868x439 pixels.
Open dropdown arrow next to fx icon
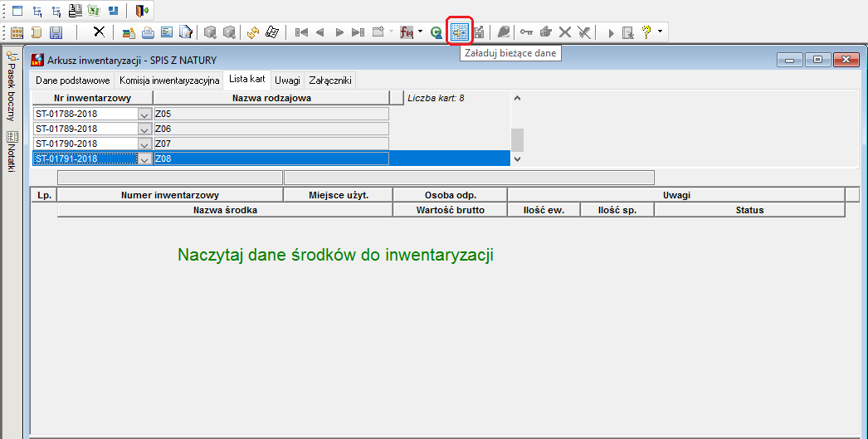click(x=420, y=32)
